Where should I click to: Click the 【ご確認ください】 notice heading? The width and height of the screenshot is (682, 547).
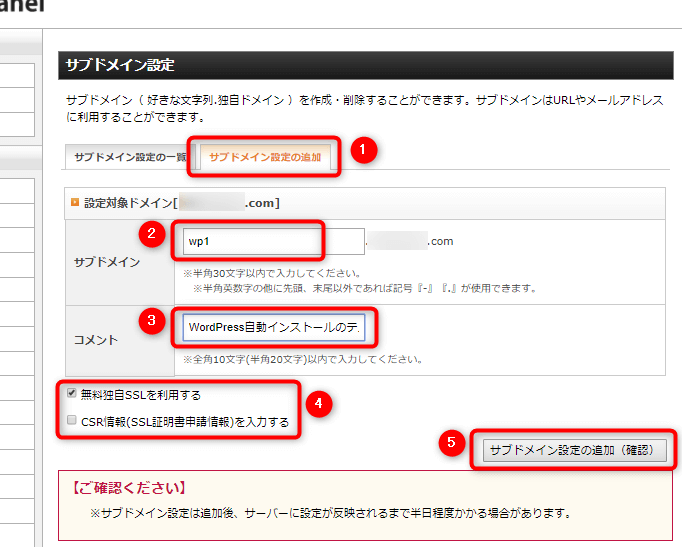point(129,488)
